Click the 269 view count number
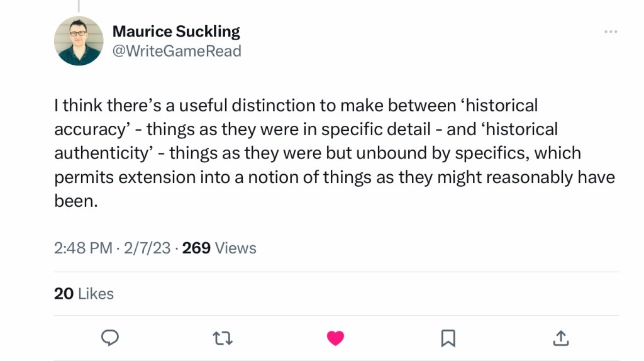This screenshot has height=361, width=644. 196,248
